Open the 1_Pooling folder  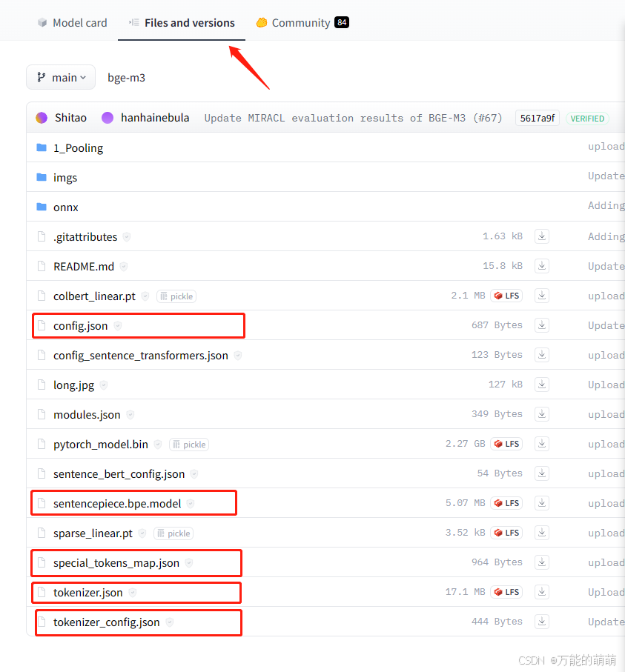[78, 148]
